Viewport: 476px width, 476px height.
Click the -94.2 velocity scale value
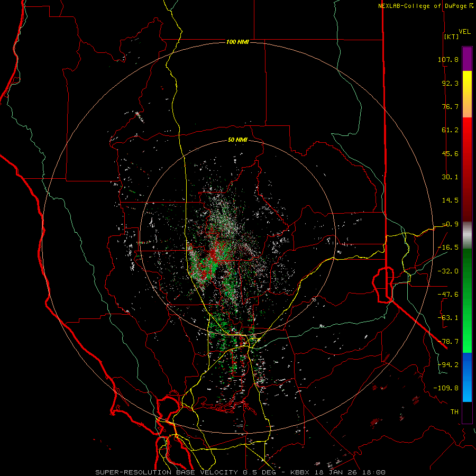coord(448,365)
